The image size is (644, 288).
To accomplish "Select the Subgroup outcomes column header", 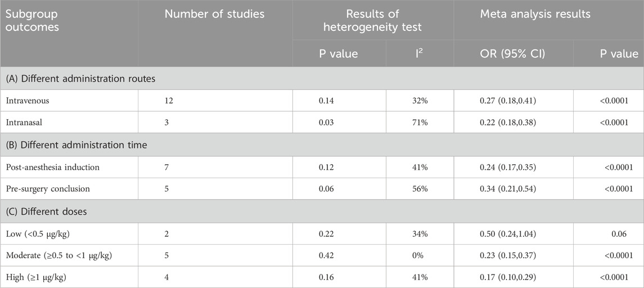I will tap(33, 20).
